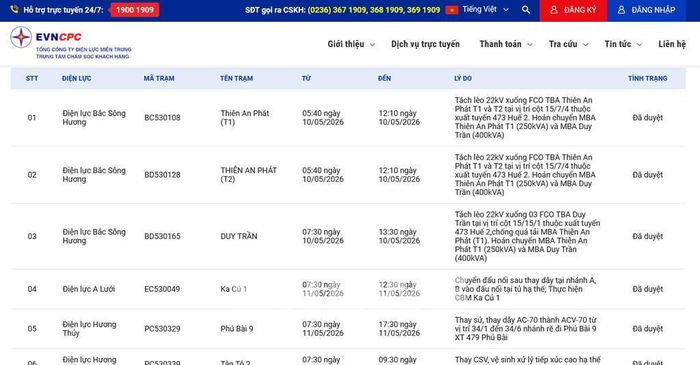This screenshot has width=700, height=365.
Task: Click the EVNCPC star logo
Action: click(x=21, y=37)
